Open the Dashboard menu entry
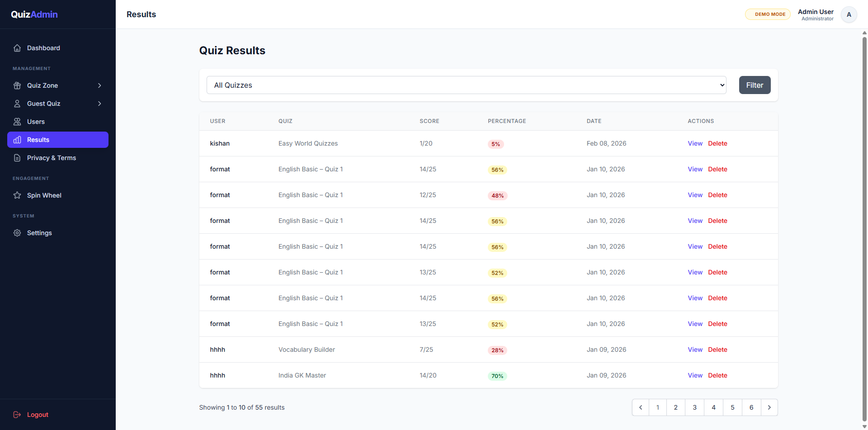The width and height of the screenshot is (868, 430). click(43, 48)
